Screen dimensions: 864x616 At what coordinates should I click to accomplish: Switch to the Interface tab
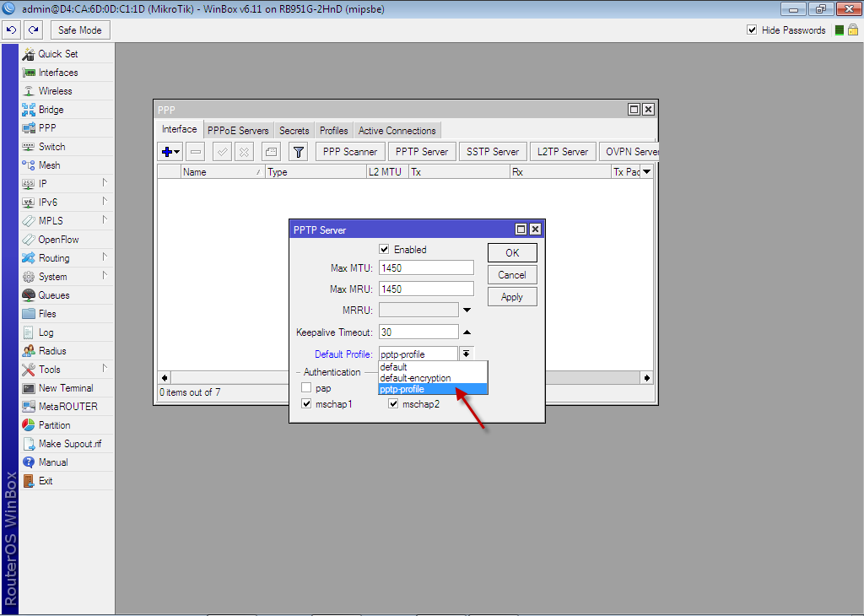pos(179,129)
